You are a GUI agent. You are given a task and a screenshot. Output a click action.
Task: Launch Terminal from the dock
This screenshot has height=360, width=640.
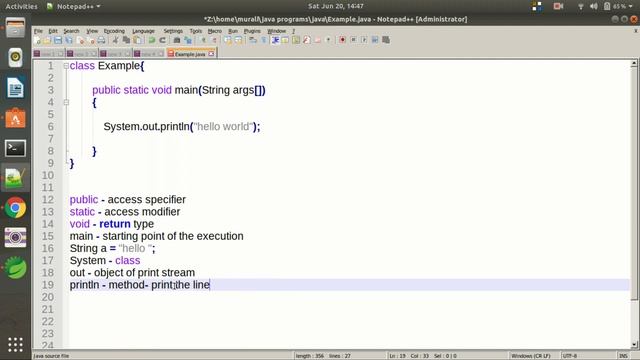16,148
